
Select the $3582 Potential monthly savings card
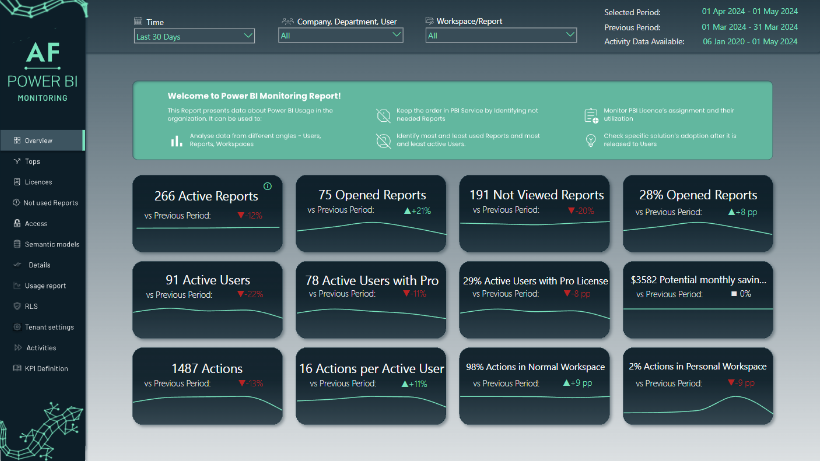[698, 300]
